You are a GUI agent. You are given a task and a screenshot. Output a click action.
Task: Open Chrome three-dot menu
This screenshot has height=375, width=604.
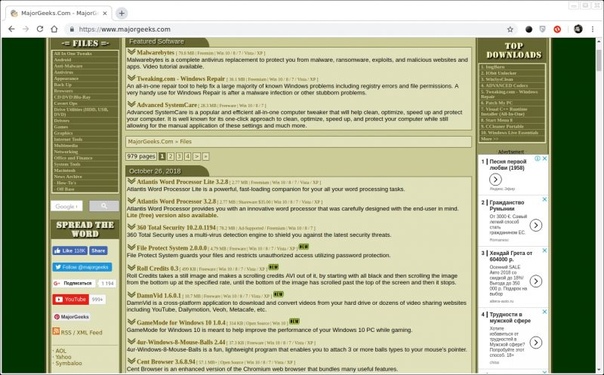(x=592, y=29)
